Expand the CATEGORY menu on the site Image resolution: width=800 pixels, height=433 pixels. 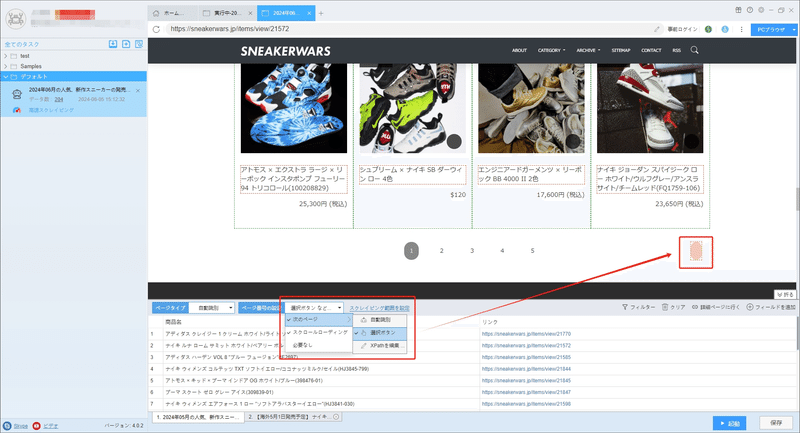552,50
